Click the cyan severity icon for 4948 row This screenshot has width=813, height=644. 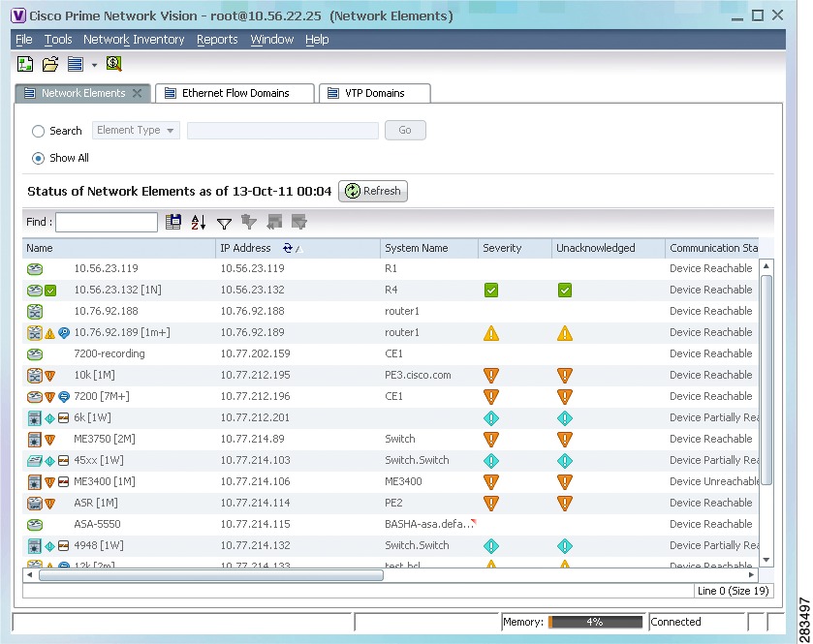click(491, 545)
